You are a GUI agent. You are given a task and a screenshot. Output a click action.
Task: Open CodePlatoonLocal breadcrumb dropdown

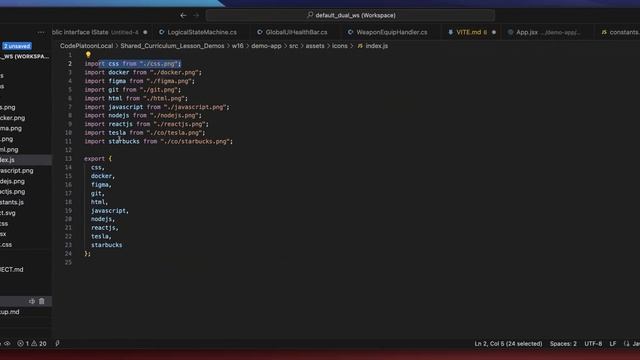pyautogui.click(x=86, y=46)
